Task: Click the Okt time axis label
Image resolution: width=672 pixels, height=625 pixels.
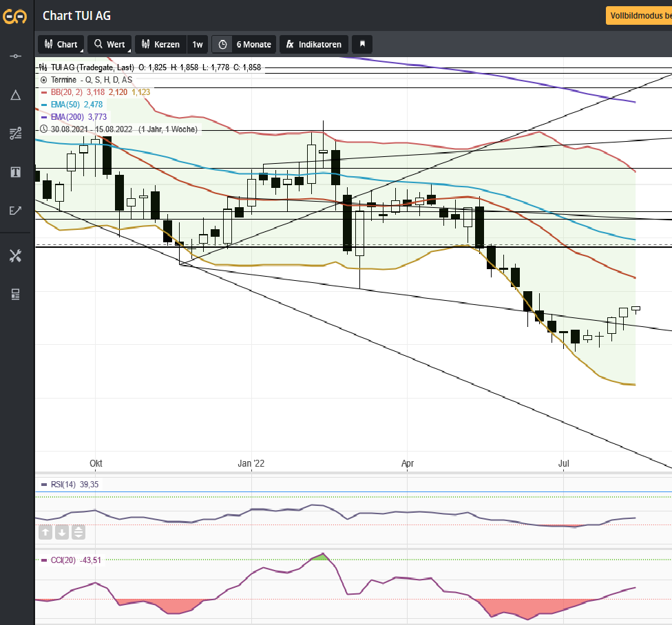Action: coord(96,463)
